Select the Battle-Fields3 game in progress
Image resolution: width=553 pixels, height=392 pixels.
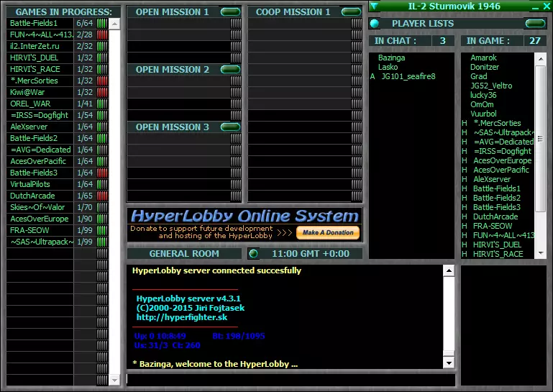click(57, 173)
